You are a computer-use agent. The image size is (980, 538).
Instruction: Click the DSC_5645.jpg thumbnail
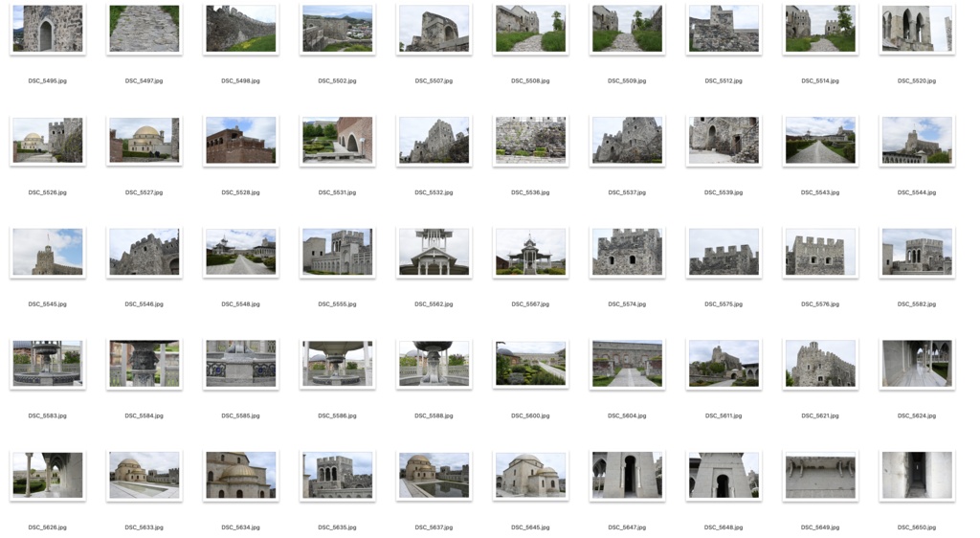point(530,476)
